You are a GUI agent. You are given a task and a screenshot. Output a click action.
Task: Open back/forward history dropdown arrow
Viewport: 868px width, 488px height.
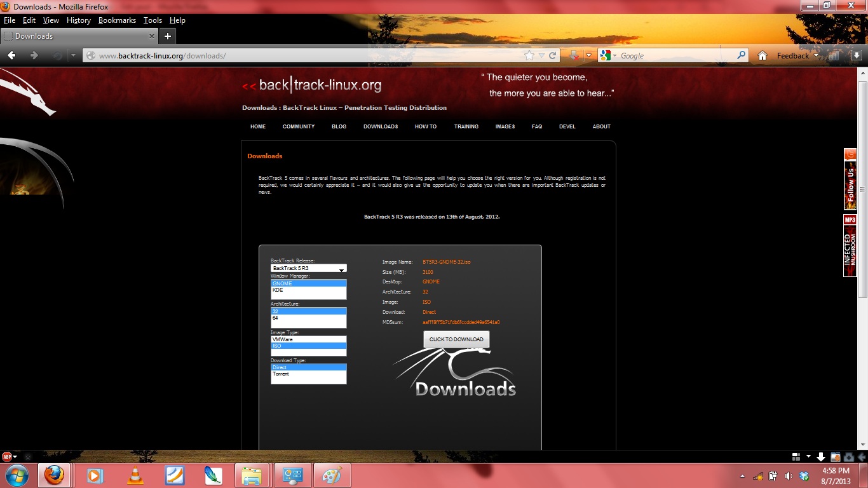pyautogui.click(x=73, y=56)
